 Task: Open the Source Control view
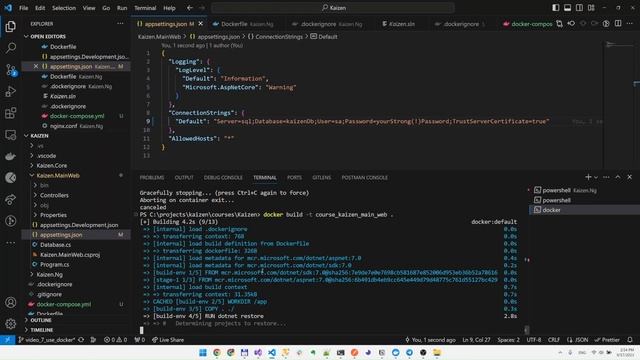11,70
